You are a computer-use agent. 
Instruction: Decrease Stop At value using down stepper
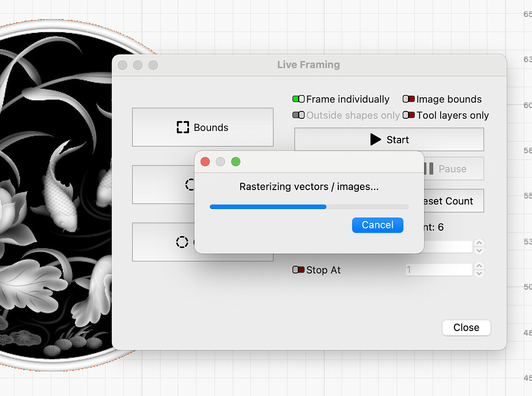479,273
